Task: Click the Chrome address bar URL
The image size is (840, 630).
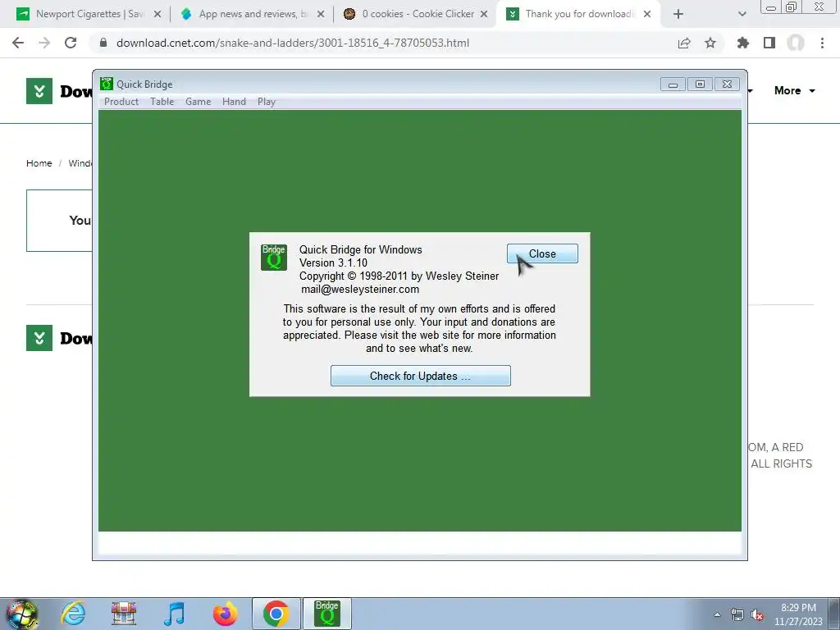Action: [293, 43]
